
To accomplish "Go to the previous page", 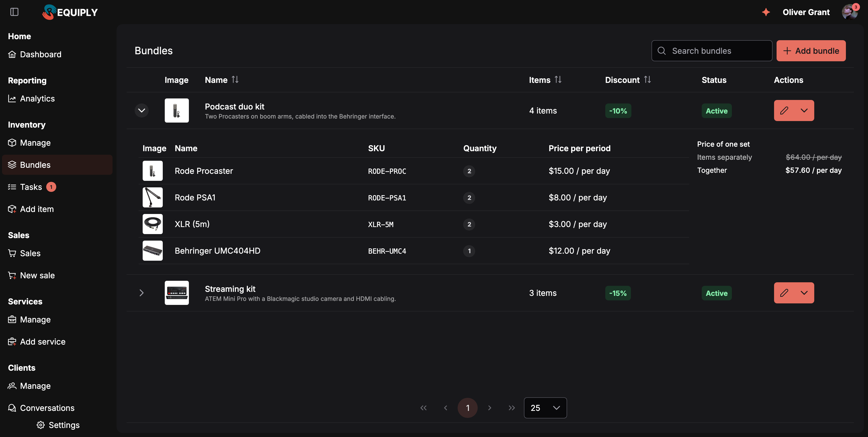I will coord(446,408).
